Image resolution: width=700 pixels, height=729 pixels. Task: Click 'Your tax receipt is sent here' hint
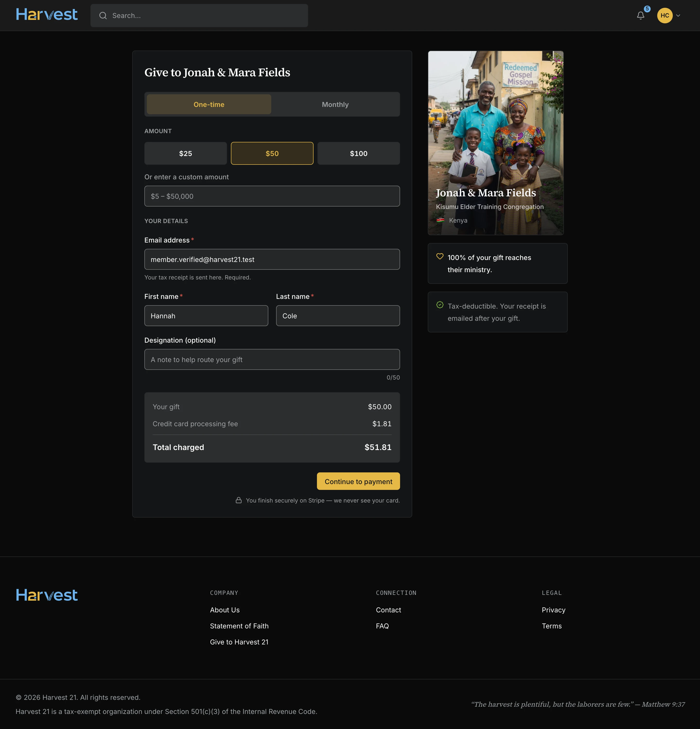tap(198, 278)
